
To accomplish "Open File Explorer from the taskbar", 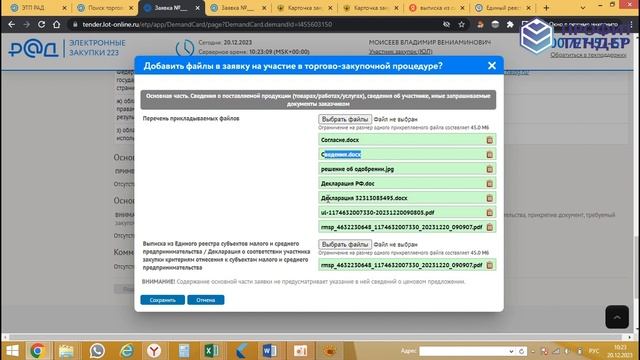I will 66,351.
